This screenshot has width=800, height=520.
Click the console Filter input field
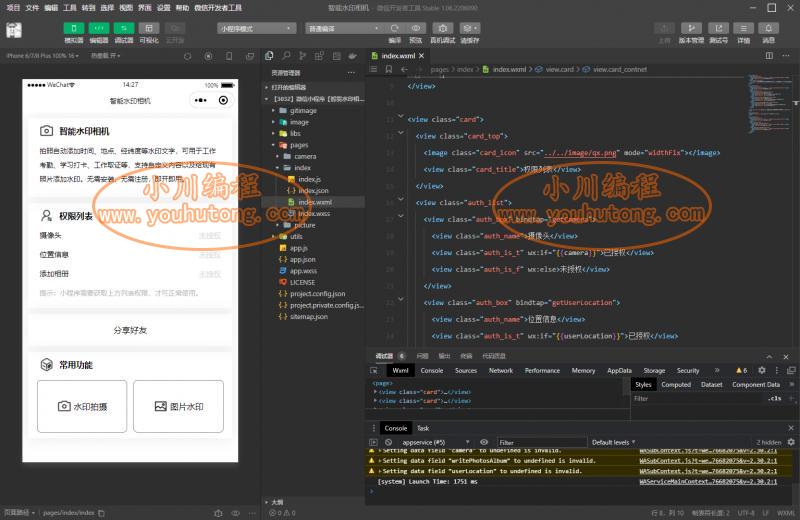coord(542,442)
